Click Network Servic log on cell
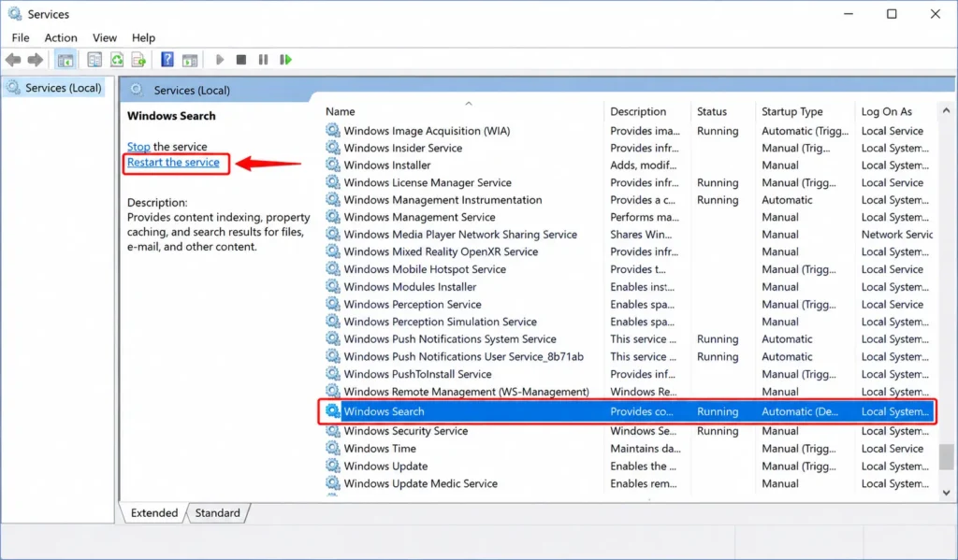 point(897,235)
